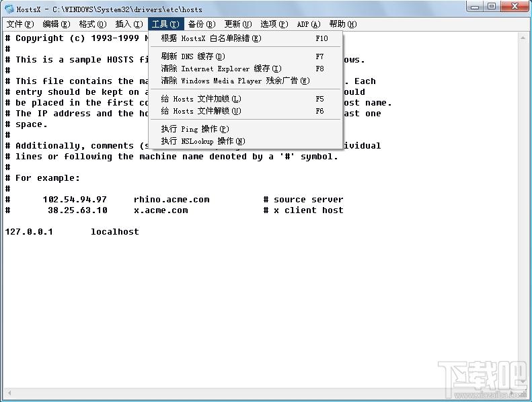Choose 给 Hosts 文件加锁
The width and height of the screenshot is (532, 402).
pos(245,99)
